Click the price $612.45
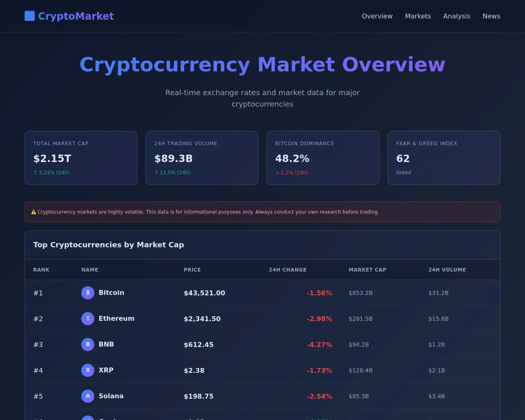The image size is (525, 420). coord(199,345)
